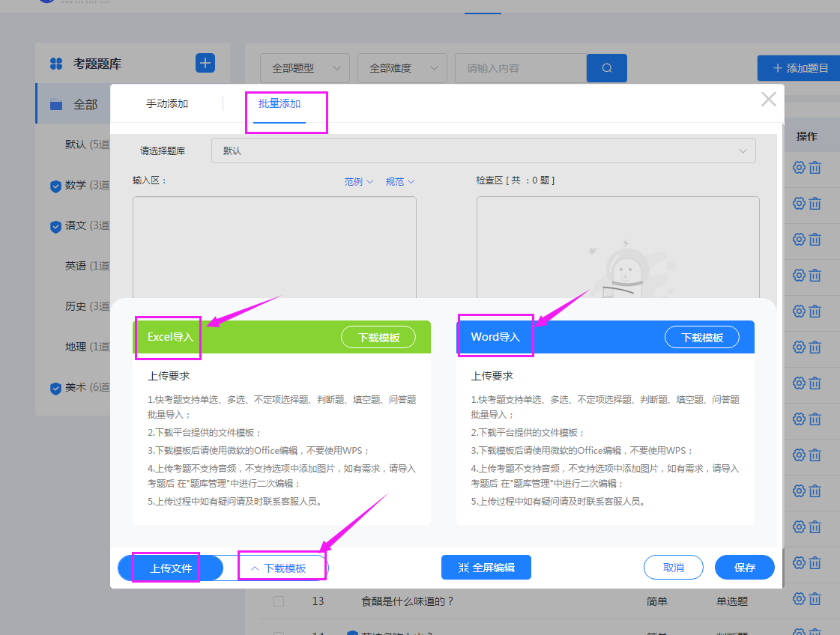
Task: Open the 历史 category in sidebar
Action: click(87, 306)
